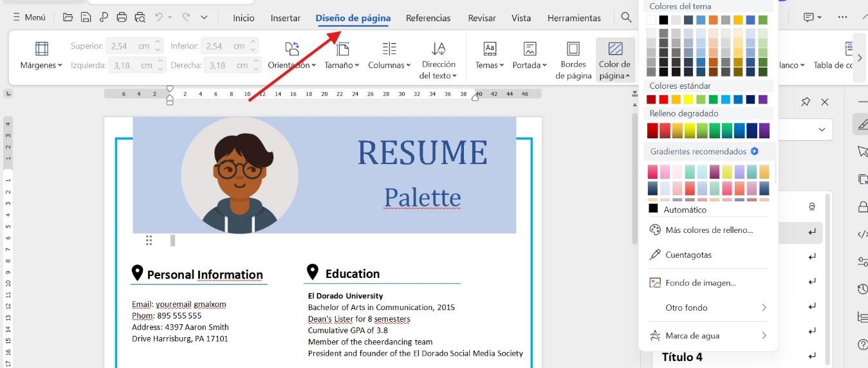Switch to the Inicio tab
This screenshot has width=868, height=368.
[243, 18]
